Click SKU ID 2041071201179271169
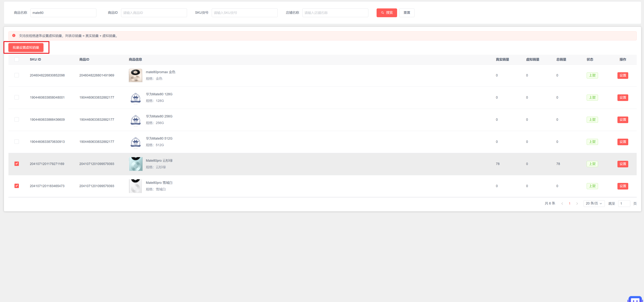The image size is (644, 302). coord(47,164)
